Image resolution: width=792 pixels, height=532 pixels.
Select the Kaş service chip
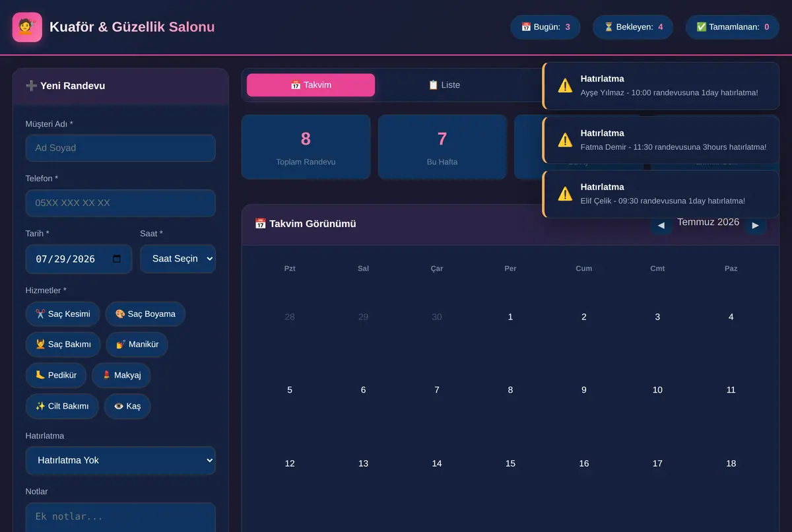tap(127, 406)
